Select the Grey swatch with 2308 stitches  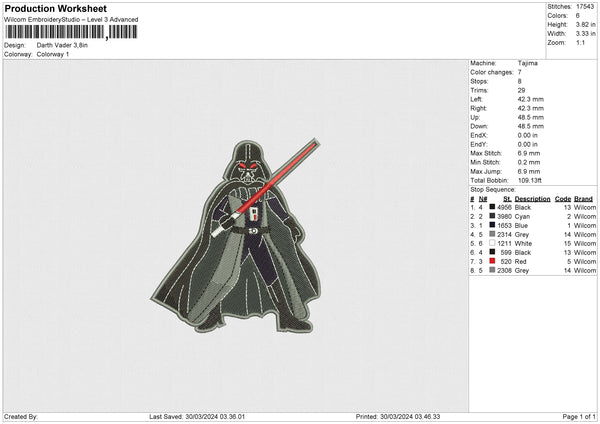(x=492, y=270)
